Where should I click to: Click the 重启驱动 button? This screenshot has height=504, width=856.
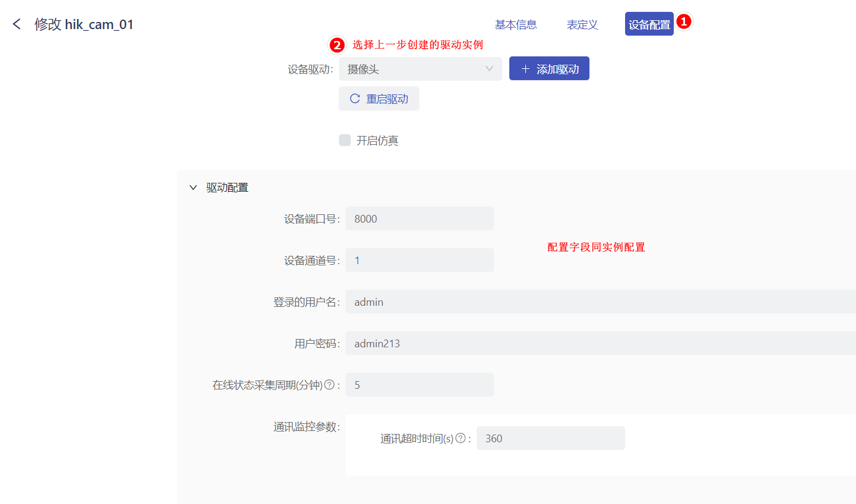[x=379, y=99]
